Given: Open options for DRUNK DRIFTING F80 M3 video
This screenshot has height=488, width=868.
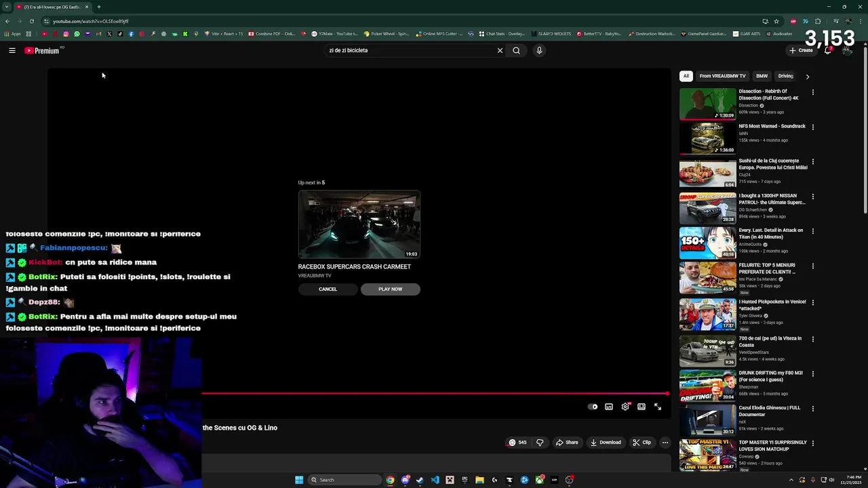Looking at the screenshot, I should [x=813, y=373].
